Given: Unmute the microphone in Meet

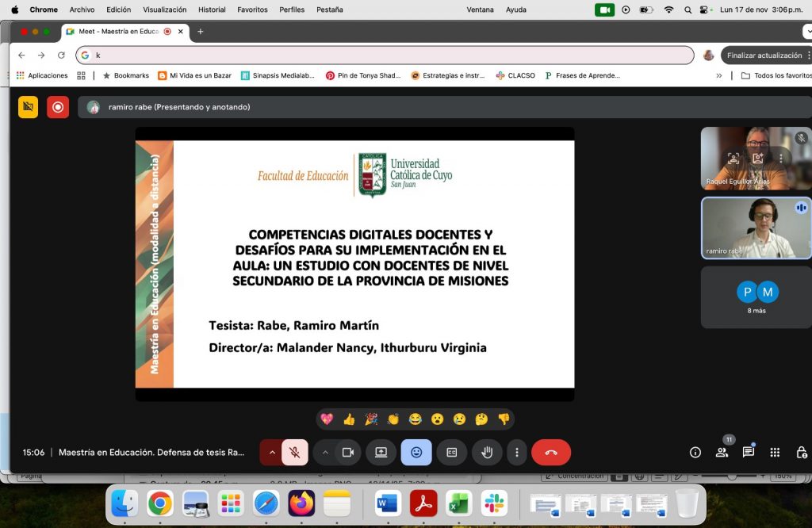Looking at the screenshot, I should click(294, 452).
